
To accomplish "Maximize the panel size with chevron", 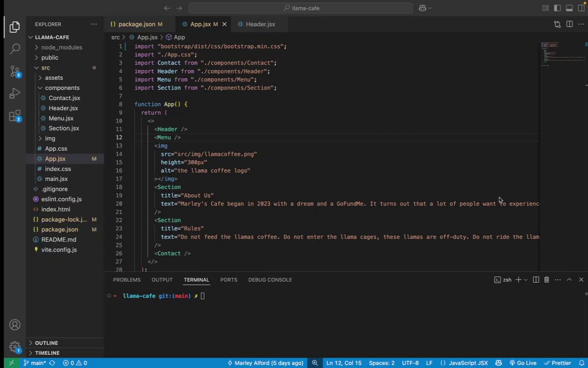I will click(x=569, y=280).
